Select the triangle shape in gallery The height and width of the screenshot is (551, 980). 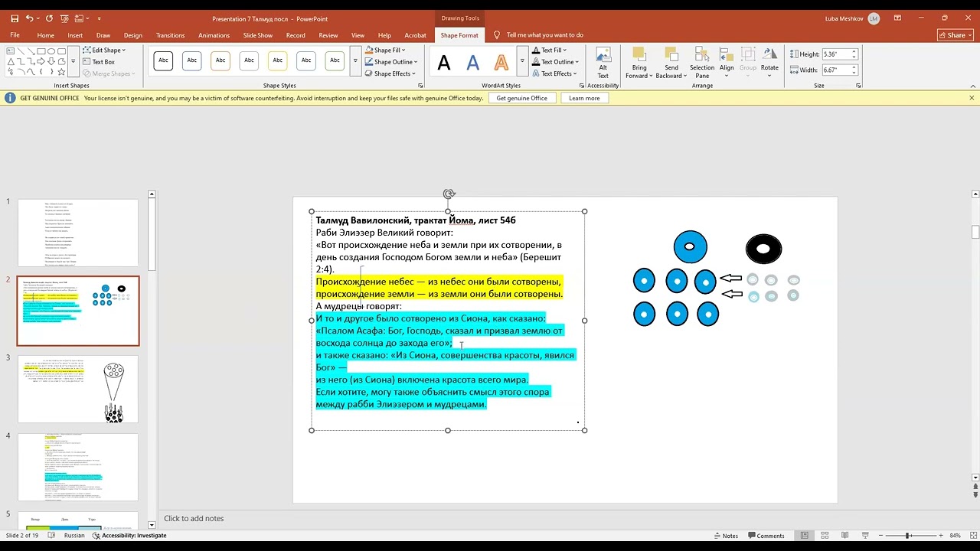(x=11, y=61)
